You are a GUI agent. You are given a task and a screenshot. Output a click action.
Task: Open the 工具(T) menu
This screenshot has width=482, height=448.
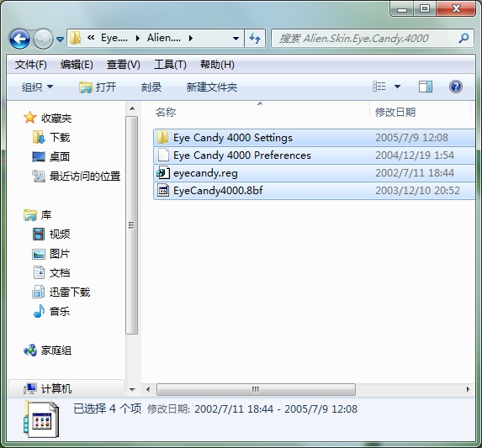coord(170,65)
